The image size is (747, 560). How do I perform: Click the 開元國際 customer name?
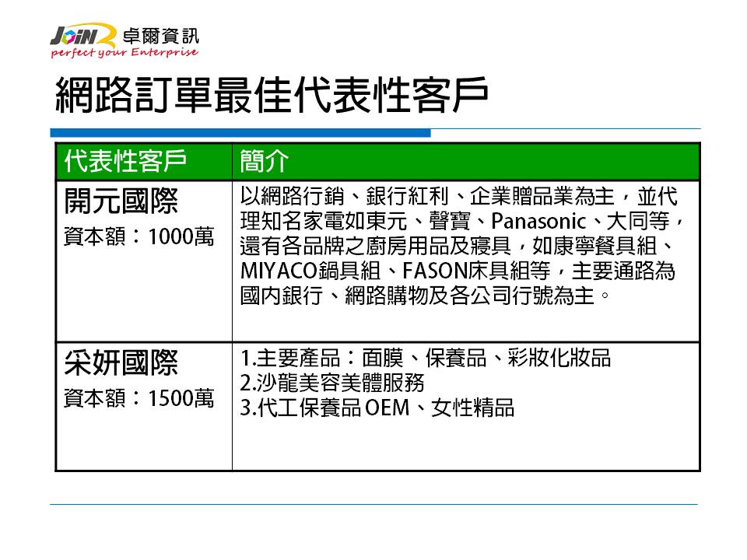pyautogui.click(x=121, y=202)
